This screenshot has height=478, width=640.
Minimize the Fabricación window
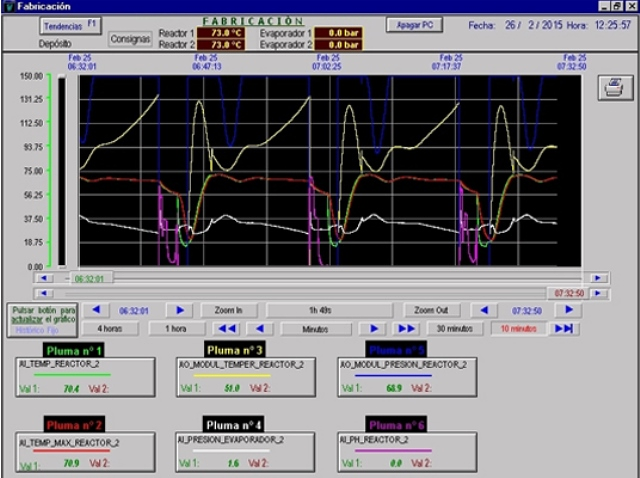604,6
